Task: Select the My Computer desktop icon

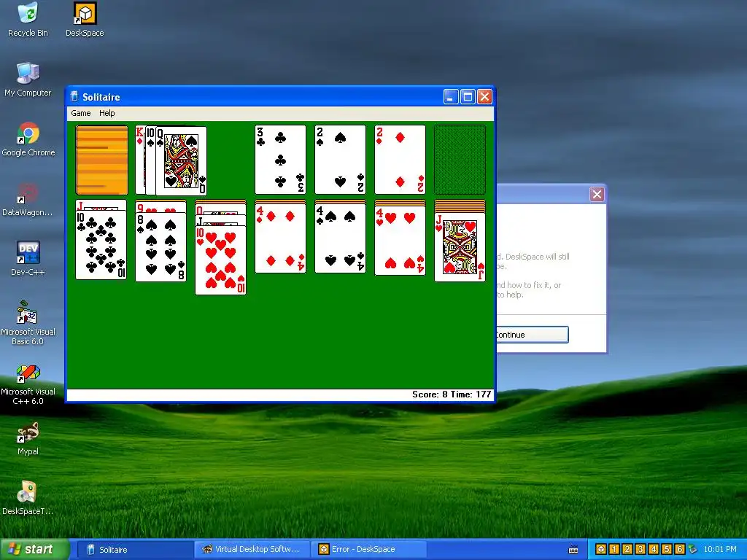Action: point(28,79)
